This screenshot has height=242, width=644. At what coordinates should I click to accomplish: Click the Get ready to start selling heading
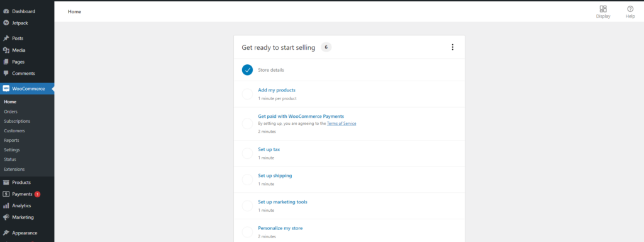pyautogui.click(x=278, y=48)
